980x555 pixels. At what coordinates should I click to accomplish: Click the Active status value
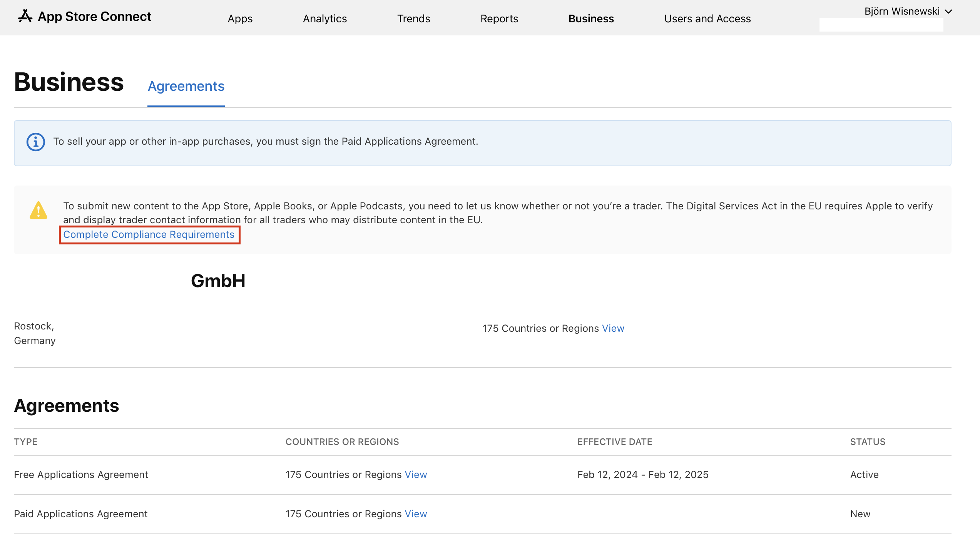[864, 475]
